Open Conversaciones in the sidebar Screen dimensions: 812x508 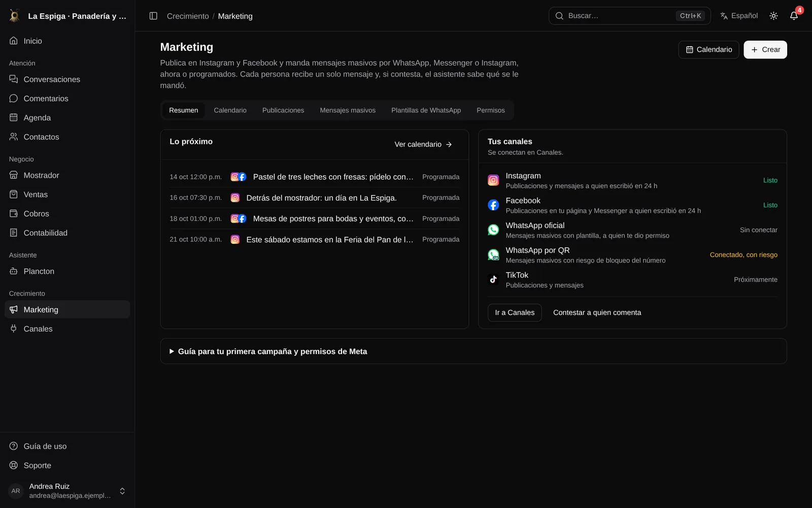67,79
